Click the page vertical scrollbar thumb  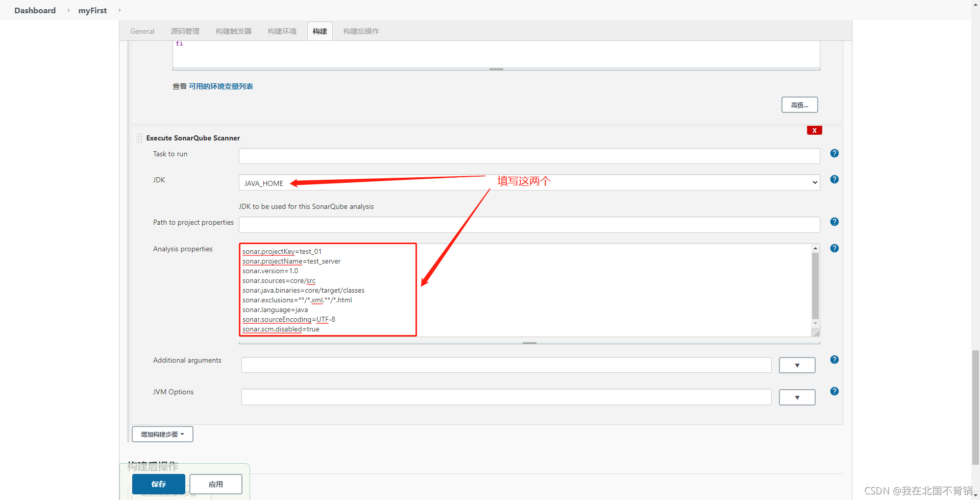point(975,407)
